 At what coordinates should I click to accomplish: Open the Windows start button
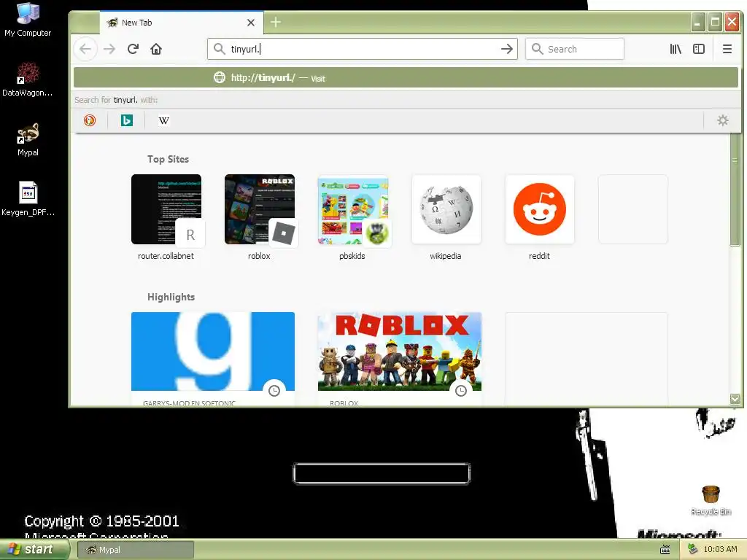pos(34,549)
